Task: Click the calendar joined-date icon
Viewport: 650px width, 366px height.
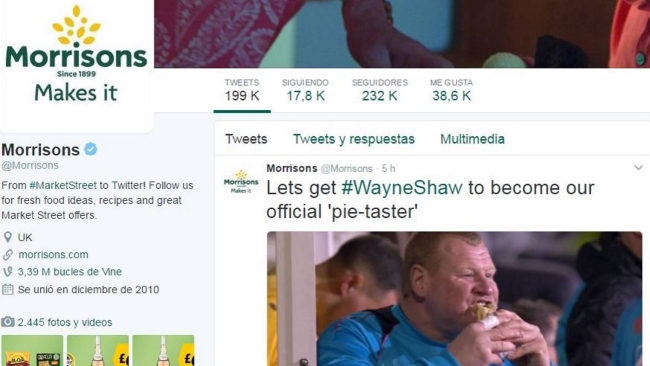Action: tap(7, 289)
